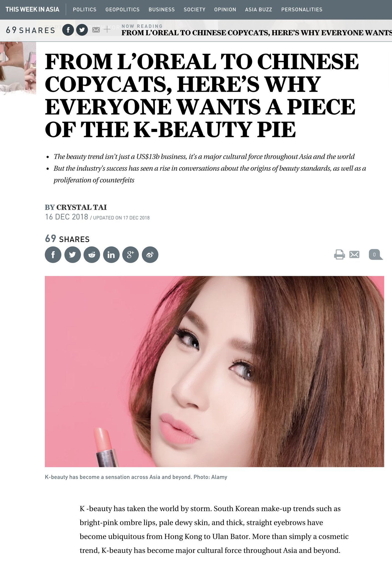Screen dimensions: 392x569
Task: Go to This Week in Asia home
Action: [32, 9]
